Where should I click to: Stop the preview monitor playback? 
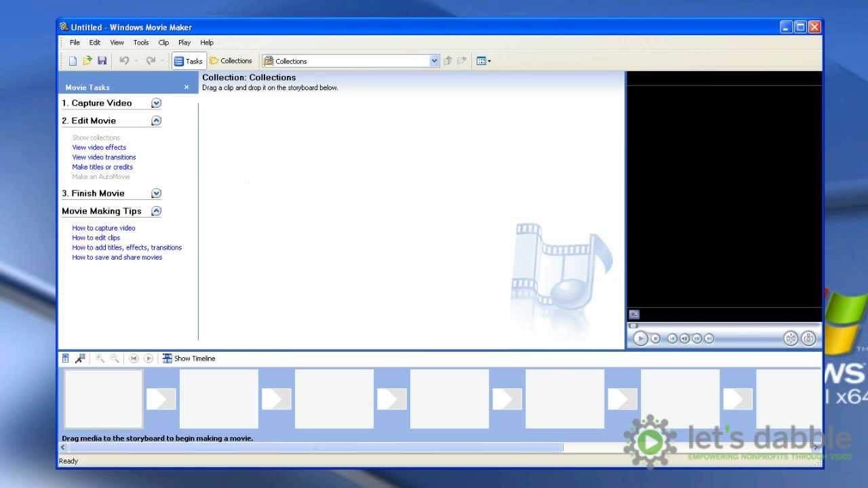(655, 338)
